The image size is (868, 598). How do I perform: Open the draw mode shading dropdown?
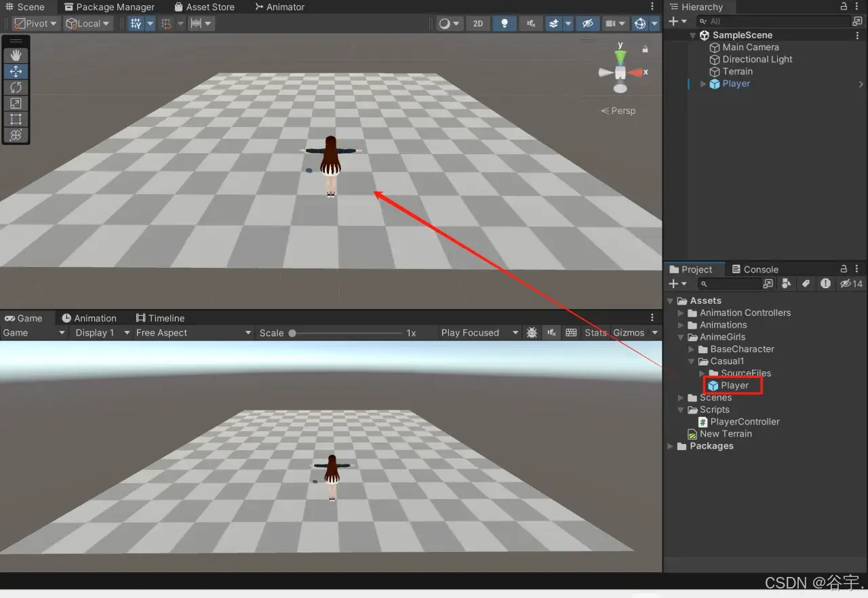tap(449, 24)
